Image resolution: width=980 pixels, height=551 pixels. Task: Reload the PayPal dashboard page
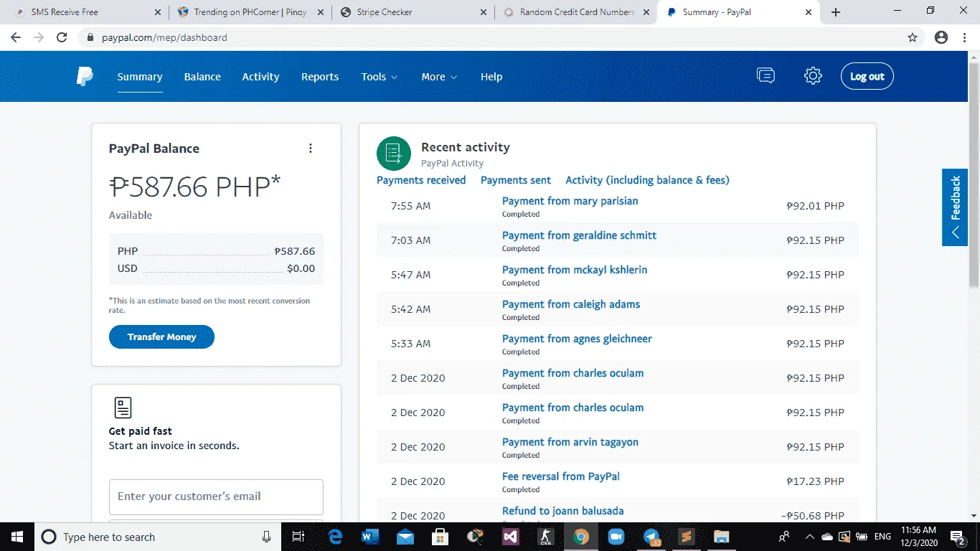62,37
